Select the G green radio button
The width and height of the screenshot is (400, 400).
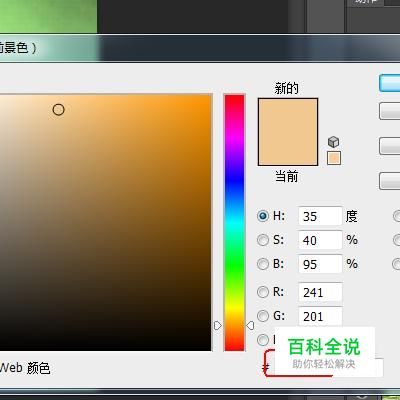(x=263, y=316)
